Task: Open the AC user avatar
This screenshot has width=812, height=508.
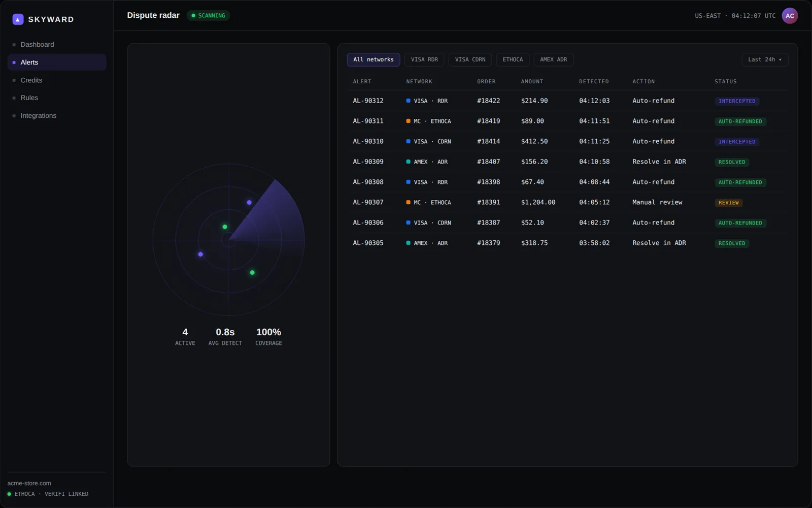Action: click(790, 16)
